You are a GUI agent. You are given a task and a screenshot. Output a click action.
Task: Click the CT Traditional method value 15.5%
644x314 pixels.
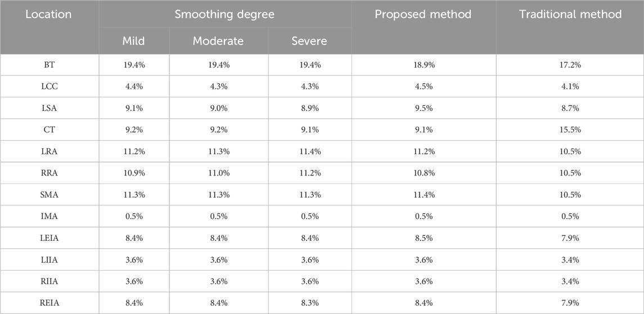570,131
